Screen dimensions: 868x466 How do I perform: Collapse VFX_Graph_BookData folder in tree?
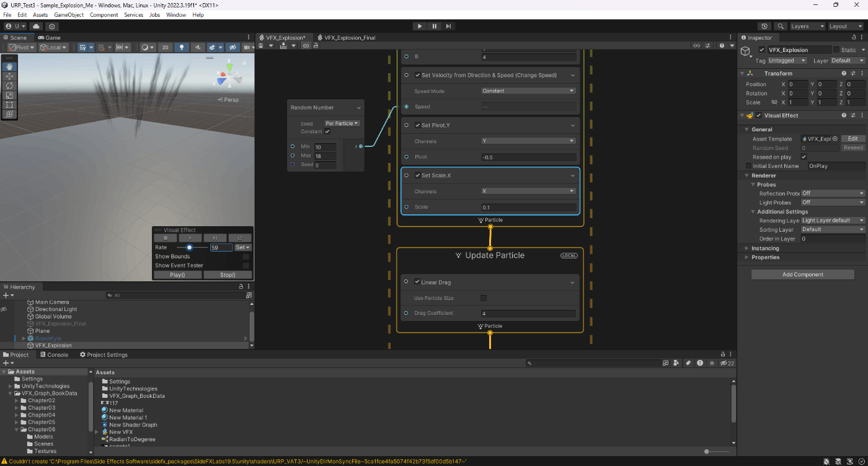click(10, 393)
